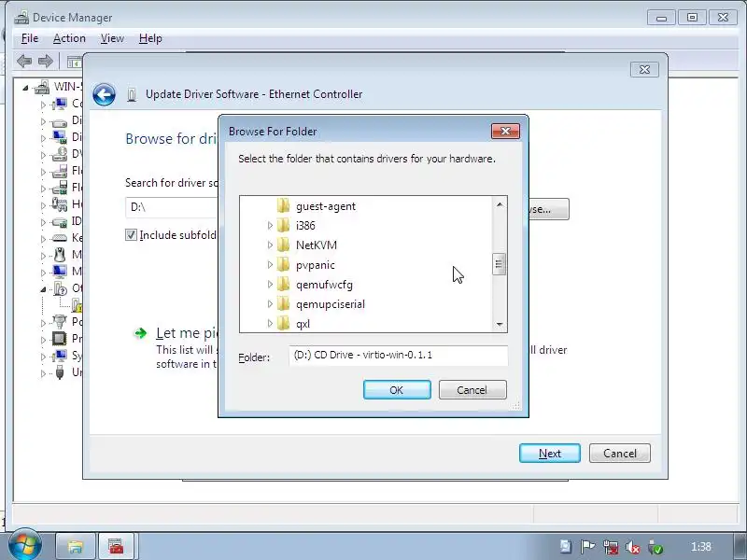Expand the qxl folder node

click(x=270, y=323)
